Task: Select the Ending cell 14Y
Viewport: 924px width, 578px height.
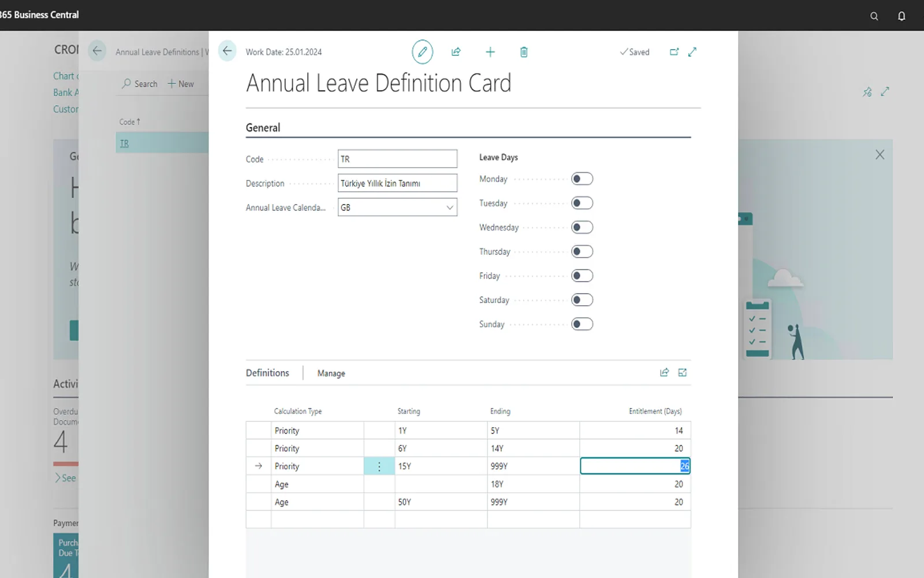Action: tap(534, 449)
